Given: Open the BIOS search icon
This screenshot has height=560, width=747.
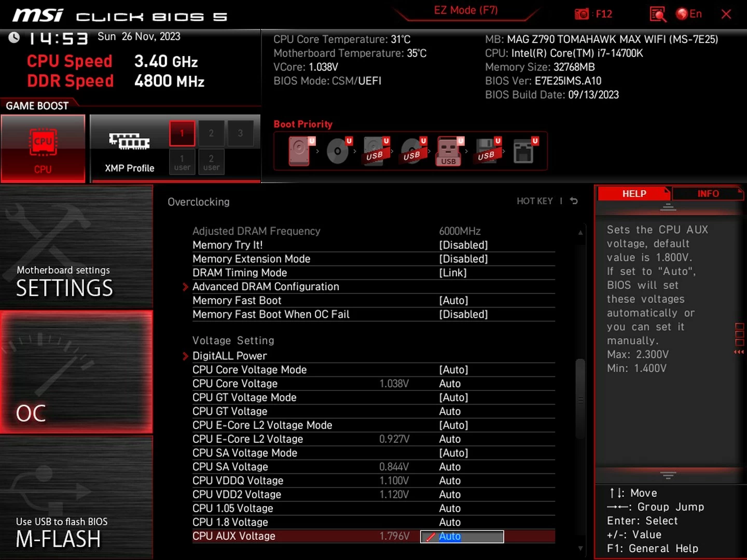Looking at the screenshot, I should [658, 14].
